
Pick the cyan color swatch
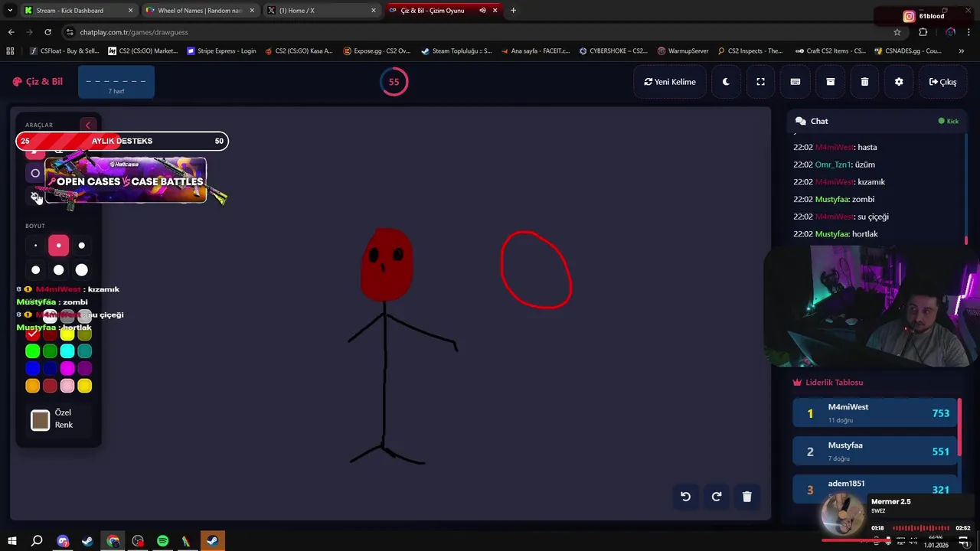pos(67,351)
